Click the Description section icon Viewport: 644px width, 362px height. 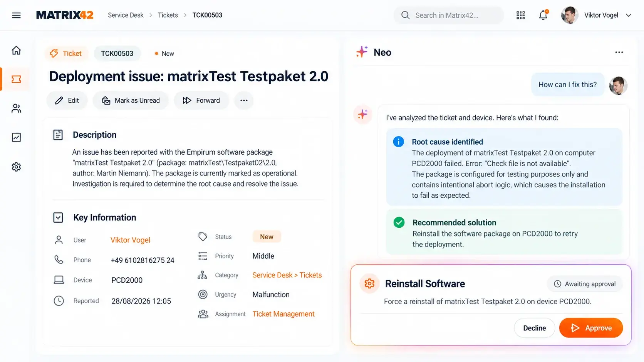click(58, 135)
